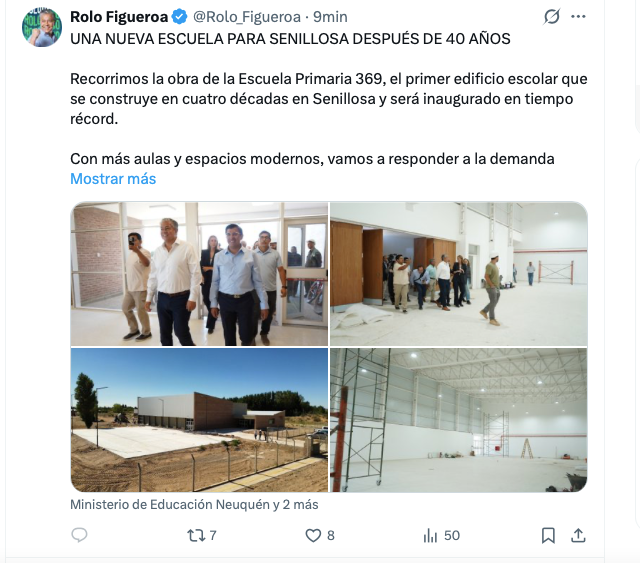Click the blue verified badge
This screenshot has height=563, width=640.
click(x=179, y=17)
